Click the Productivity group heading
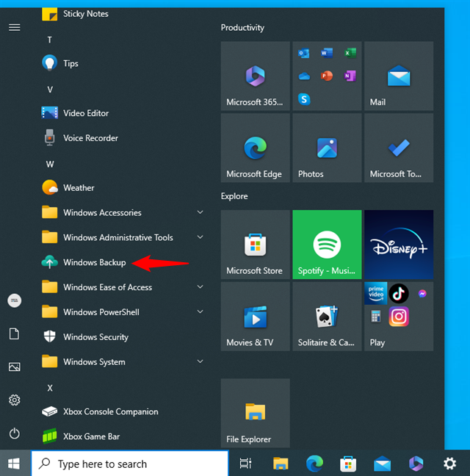 tap(242, 28)
